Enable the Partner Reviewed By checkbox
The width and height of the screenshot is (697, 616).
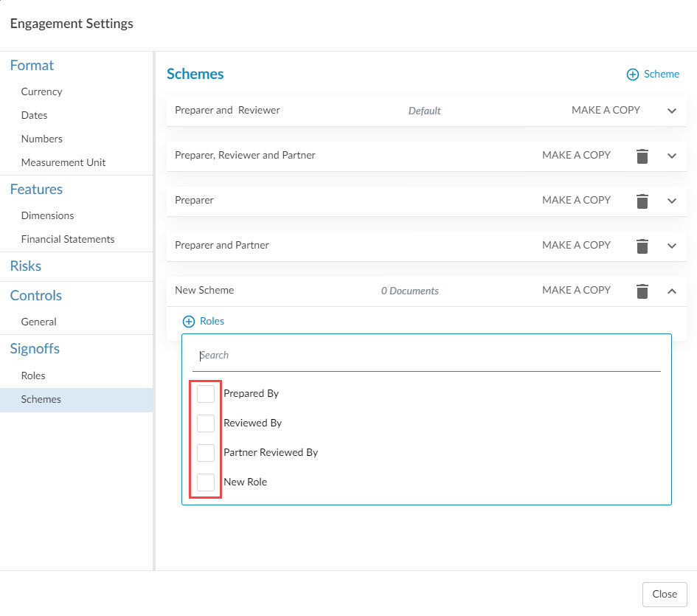pos(206,453)
